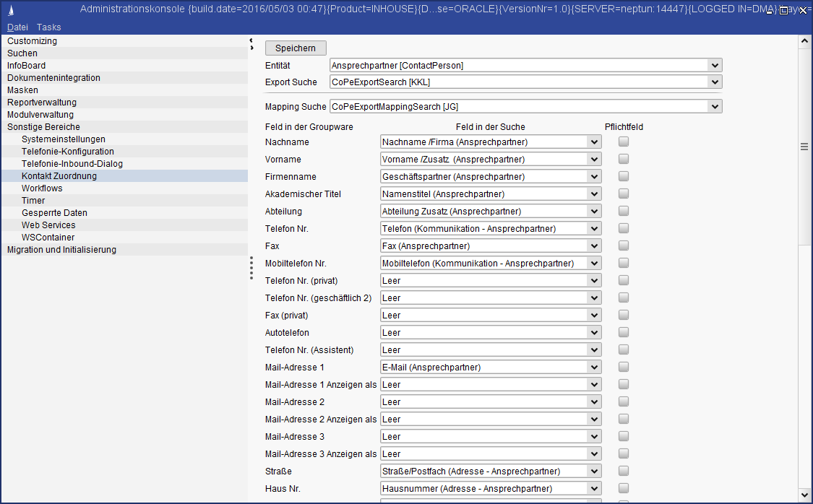
Task: Click the scroll-down arrow of the vertical scrollbar
Action: 804,495
